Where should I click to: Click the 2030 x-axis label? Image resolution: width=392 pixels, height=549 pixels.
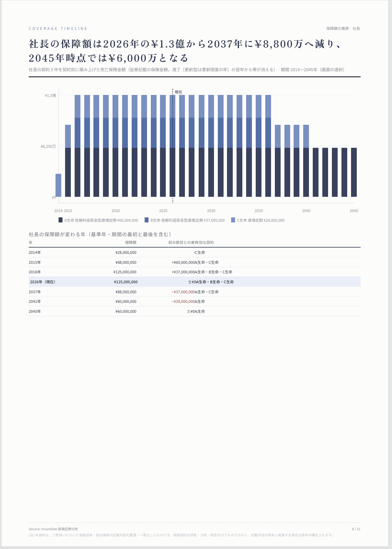pos(211,211)
